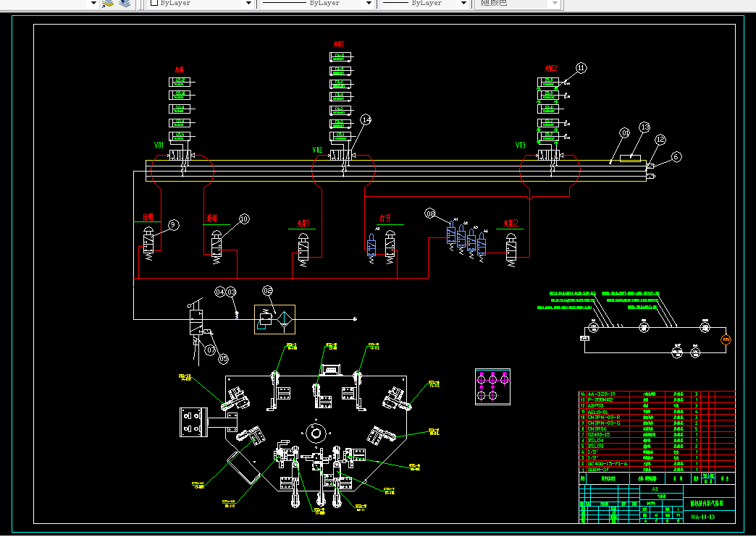This screenshot has height=537, width=756.
Task: Select the red 打开 button label
Action: click(385, 219)
